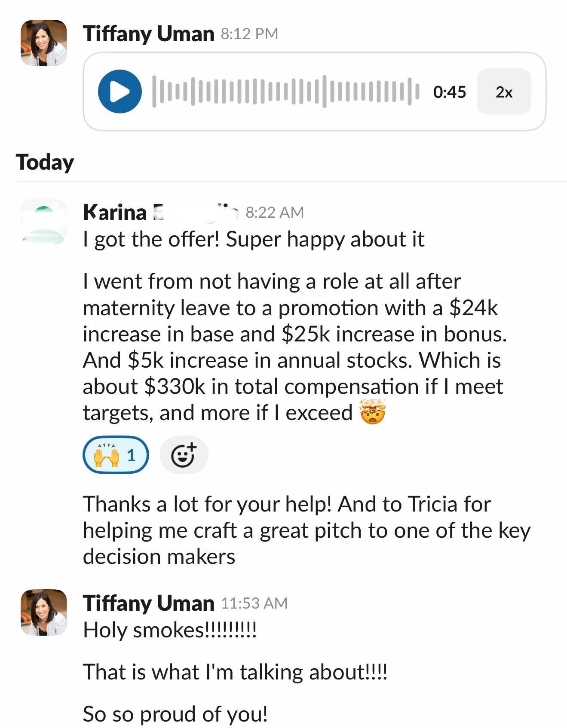Select the "I got the offer!" message
The image size is (567, 728).
click(x=254, y=239)
